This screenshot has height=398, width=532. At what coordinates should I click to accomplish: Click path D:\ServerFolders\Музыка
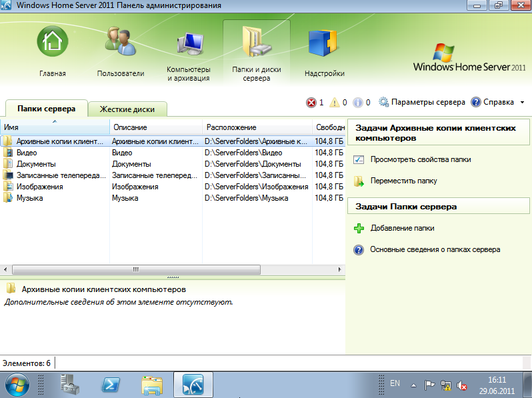246,198
